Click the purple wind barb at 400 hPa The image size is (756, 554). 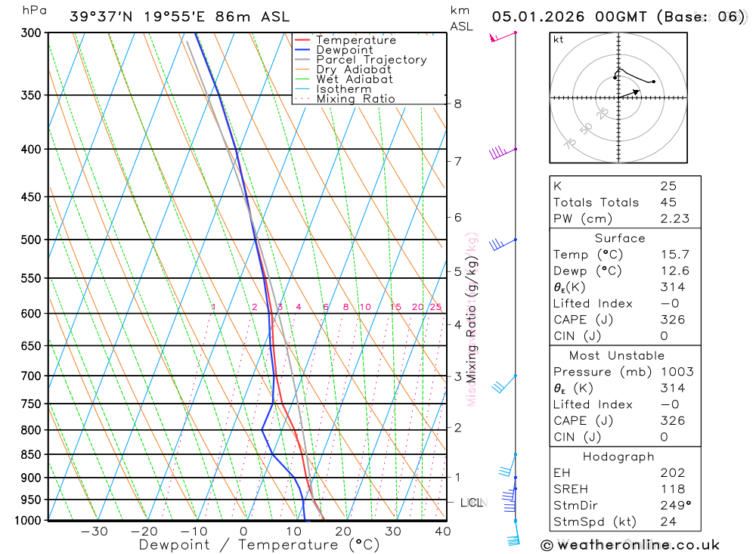[x=503, y=153]
